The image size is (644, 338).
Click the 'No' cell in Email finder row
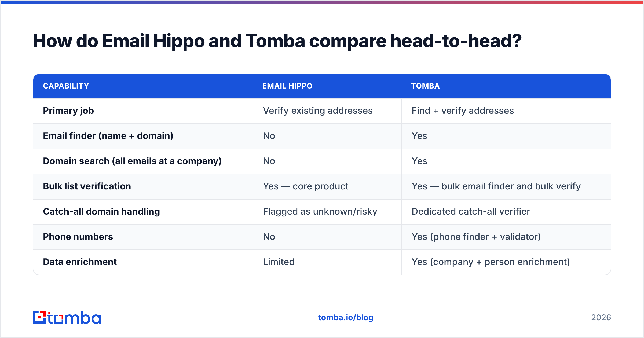pos(269,136)
